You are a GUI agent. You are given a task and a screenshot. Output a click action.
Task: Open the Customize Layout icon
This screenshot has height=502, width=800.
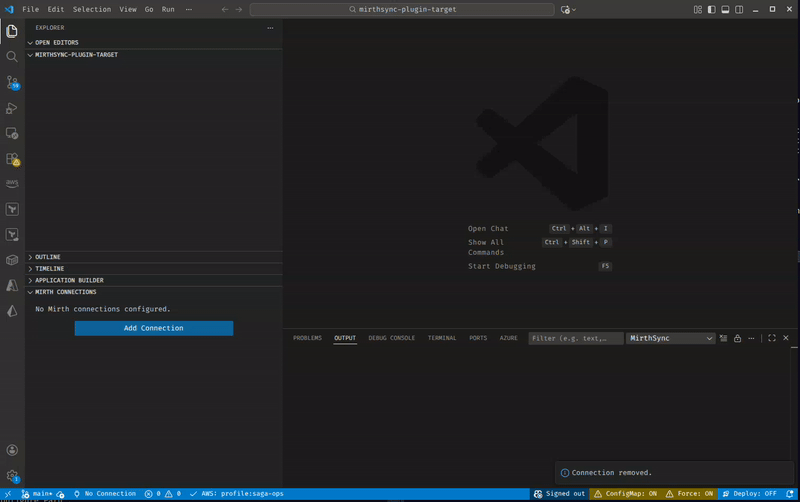click(x=697, y=9)
